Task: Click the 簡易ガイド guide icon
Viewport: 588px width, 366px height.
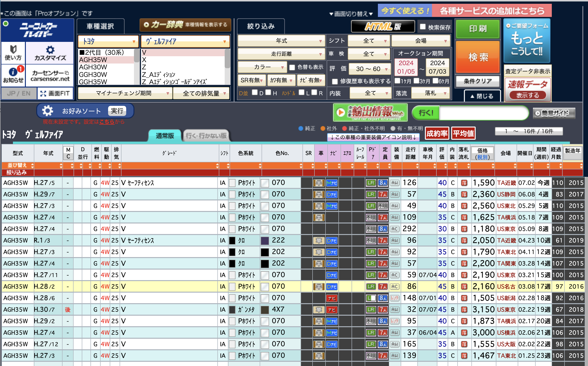Action: click(x=554, y=113)
